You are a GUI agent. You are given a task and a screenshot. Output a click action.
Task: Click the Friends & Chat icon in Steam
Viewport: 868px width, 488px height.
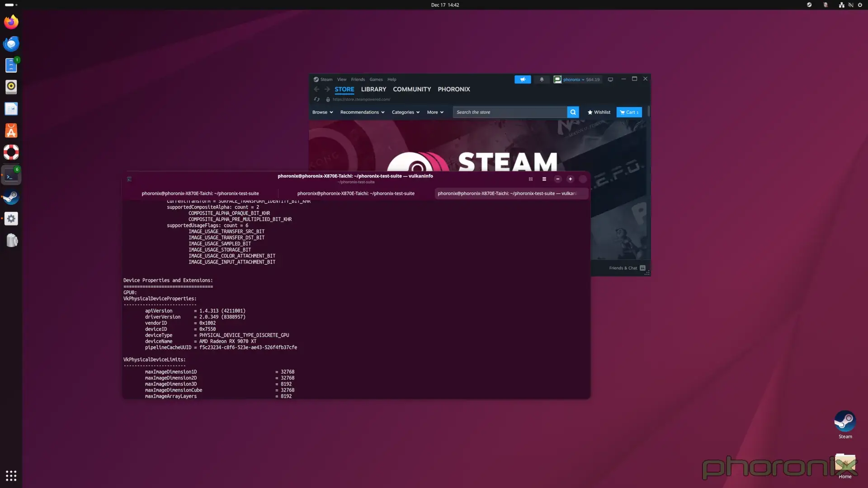[x=642, y=268]
